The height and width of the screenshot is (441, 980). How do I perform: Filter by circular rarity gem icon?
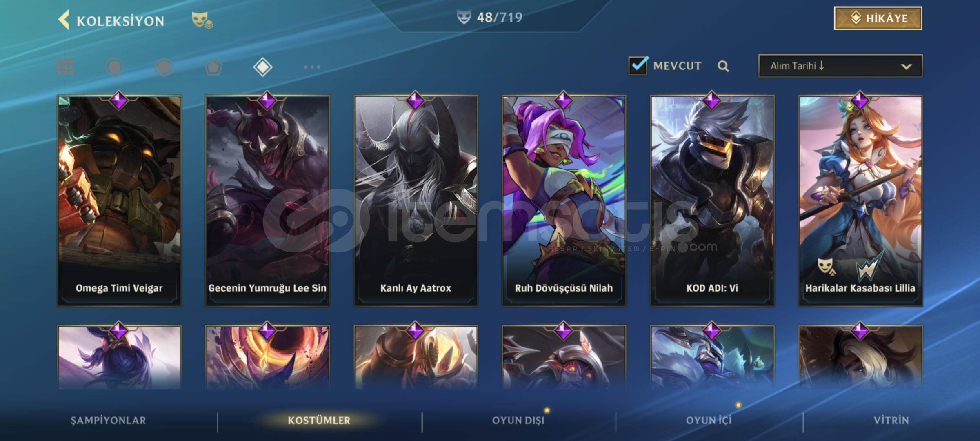tap(115, 67)
